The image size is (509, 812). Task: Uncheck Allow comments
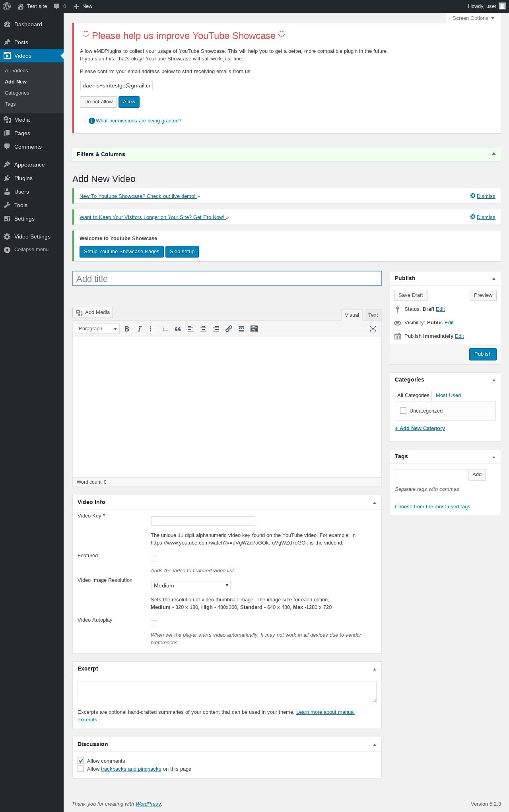pos(81,761)
